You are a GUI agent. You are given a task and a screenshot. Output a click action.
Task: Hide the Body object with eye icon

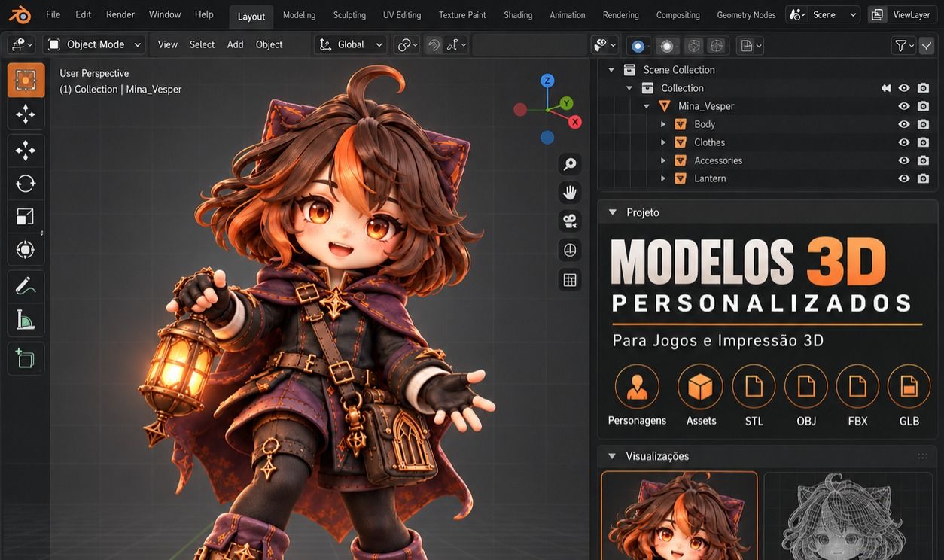pyautogui.click(x=904, y=124)
